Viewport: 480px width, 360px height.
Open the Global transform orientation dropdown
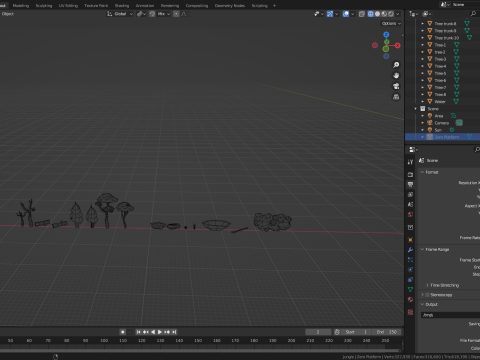120,14
